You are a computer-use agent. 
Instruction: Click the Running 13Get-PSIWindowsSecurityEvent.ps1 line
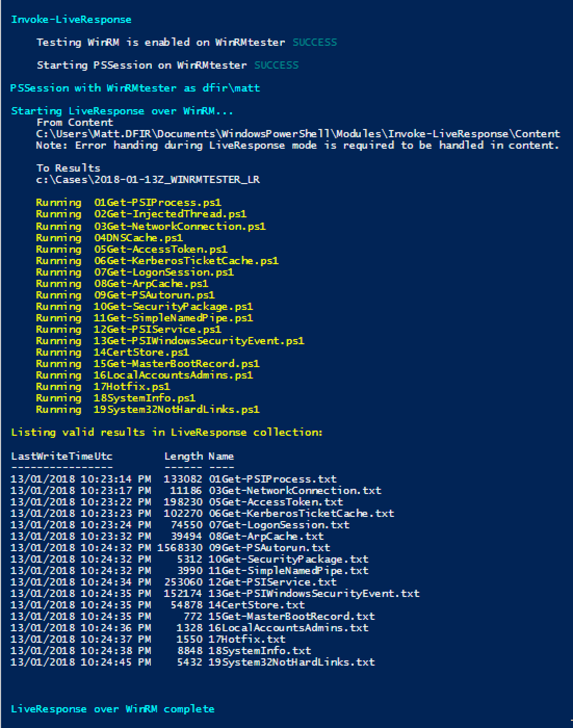(170, 341)
